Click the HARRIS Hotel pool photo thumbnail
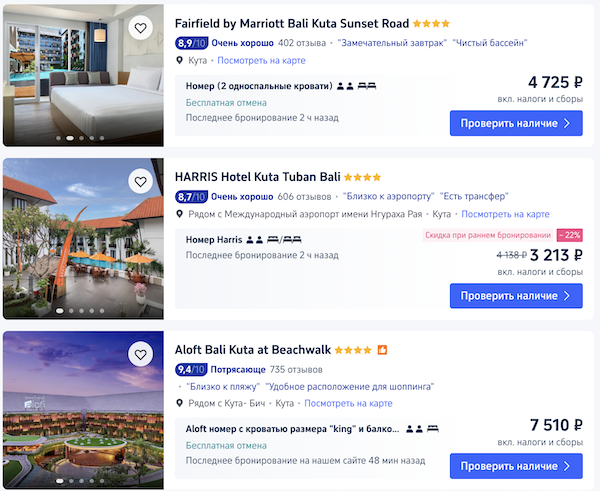Screen dimensions: 600x491 click(x=83, y=240)
